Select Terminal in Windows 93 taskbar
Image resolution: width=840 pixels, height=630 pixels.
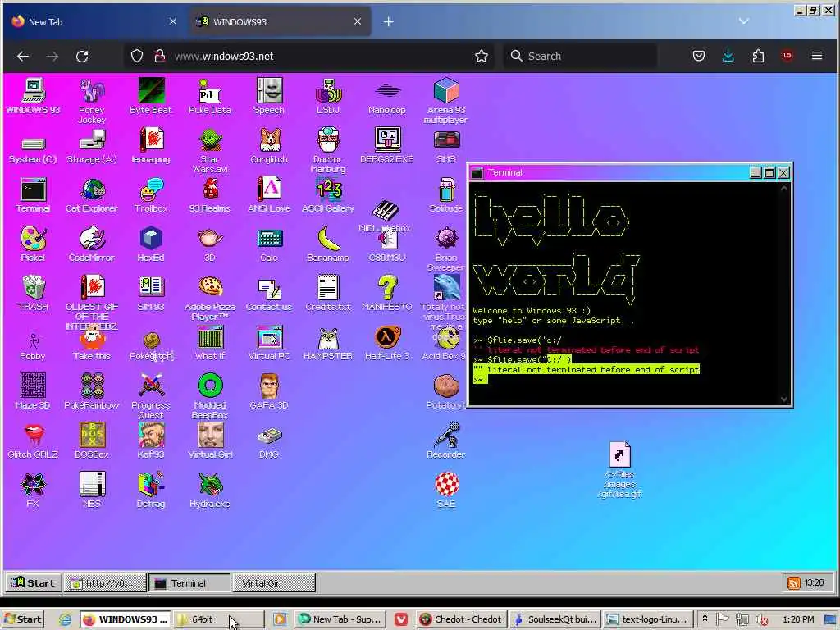(x=189, y=583)
